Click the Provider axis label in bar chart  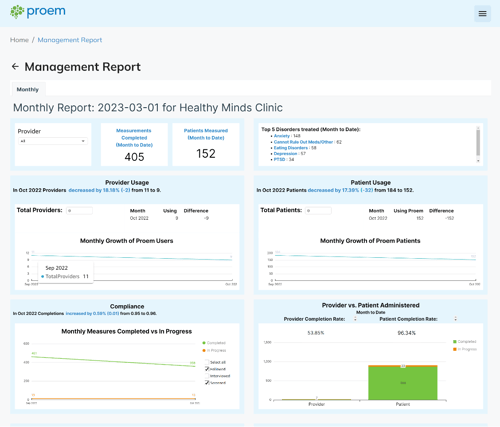coord(316,404)
